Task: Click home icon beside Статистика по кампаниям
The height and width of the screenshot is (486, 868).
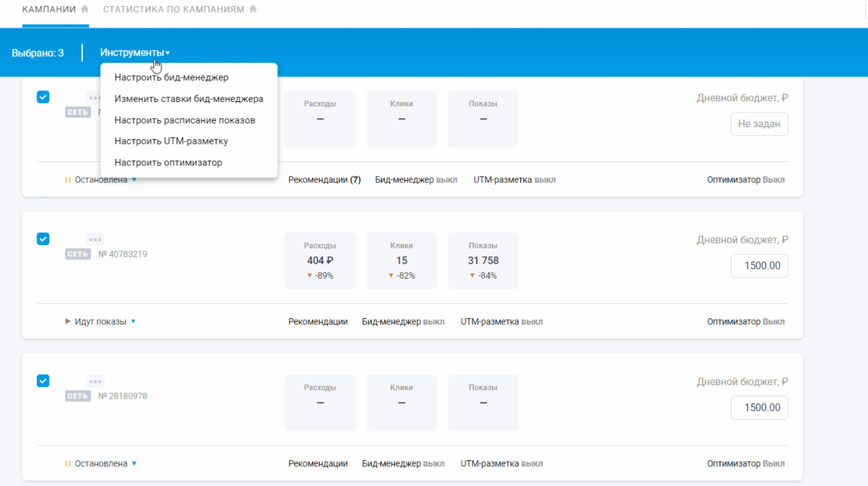Action: [253, 9]
